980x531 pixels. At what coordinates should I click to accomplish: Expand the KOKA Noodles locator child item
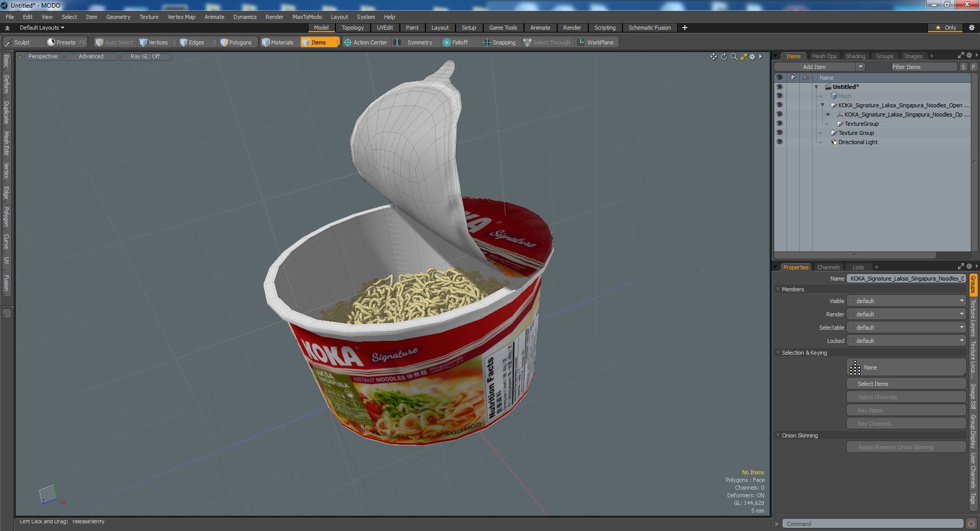point(828,114)
